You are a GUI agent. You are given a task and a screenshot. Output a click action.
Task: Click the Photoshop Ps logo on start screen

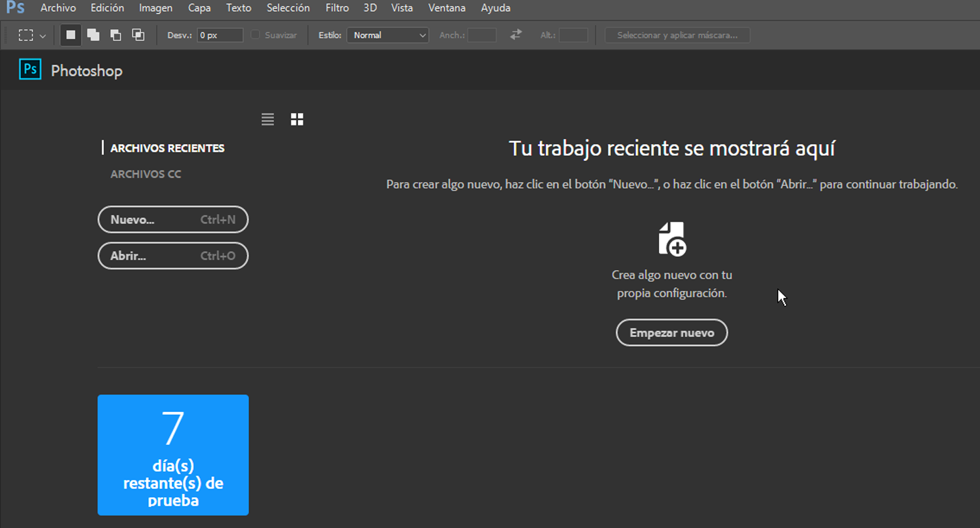30,70
